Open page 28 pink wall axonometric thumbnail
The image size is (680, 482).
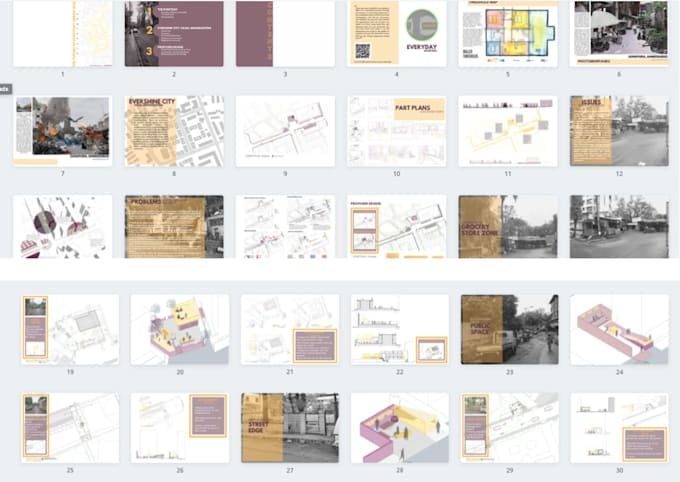click(399, 428)
